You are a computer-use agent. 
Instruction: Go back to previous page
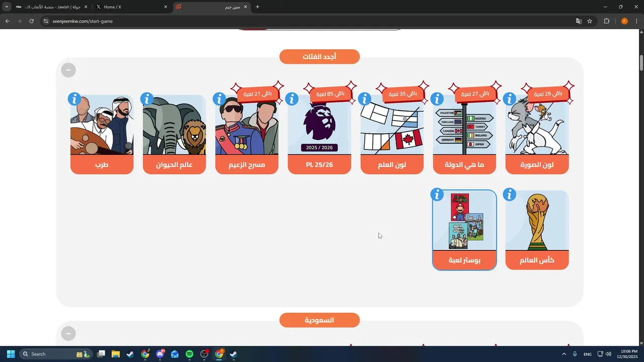(7, 21)
